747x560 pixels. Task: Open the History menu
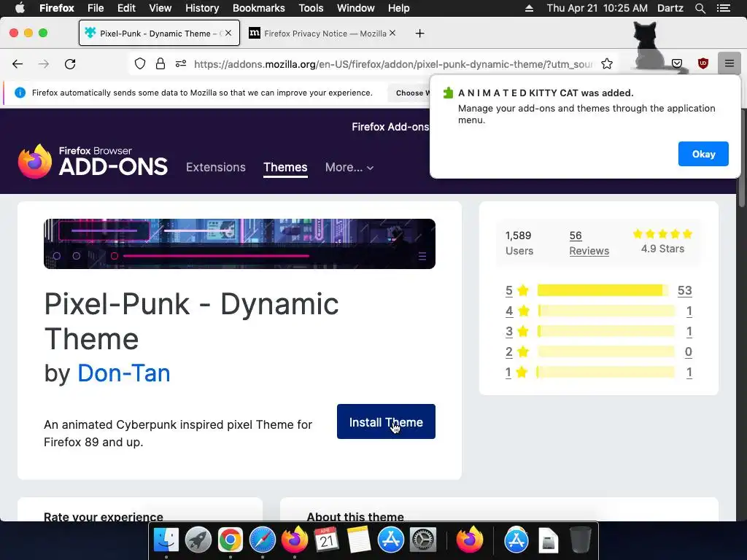point(202,8)
